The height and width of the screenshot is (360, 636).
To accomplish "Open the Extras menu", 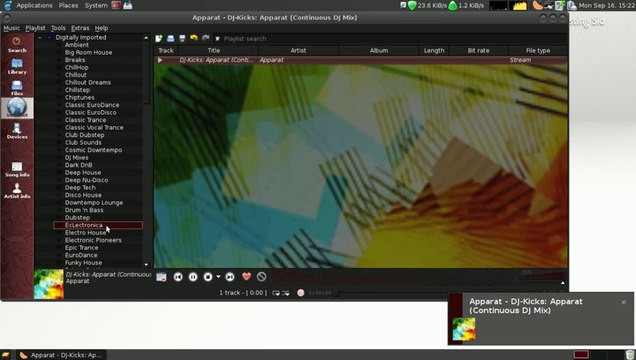I will point(80,28).
